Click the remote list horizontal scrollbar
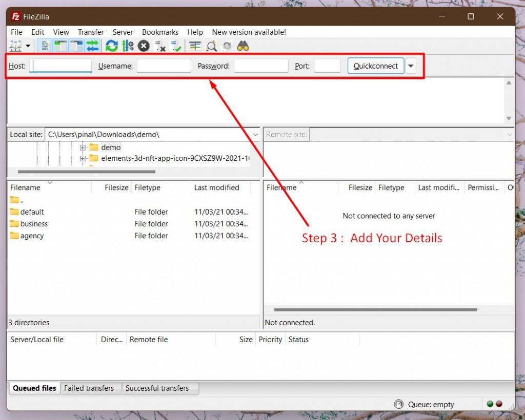Image resolution: width=525 pixels, height=420 pixels. [375, 310]
